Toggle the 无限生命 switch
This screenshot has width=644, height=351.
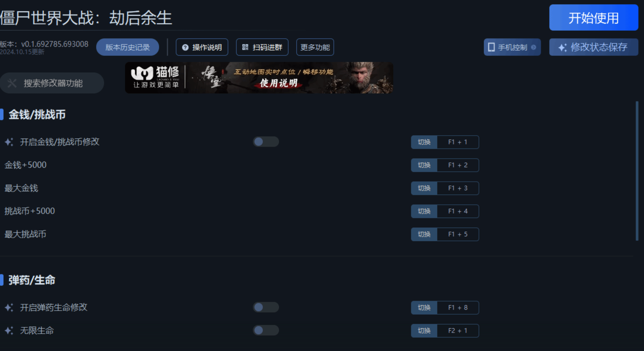tap(266, 330)
